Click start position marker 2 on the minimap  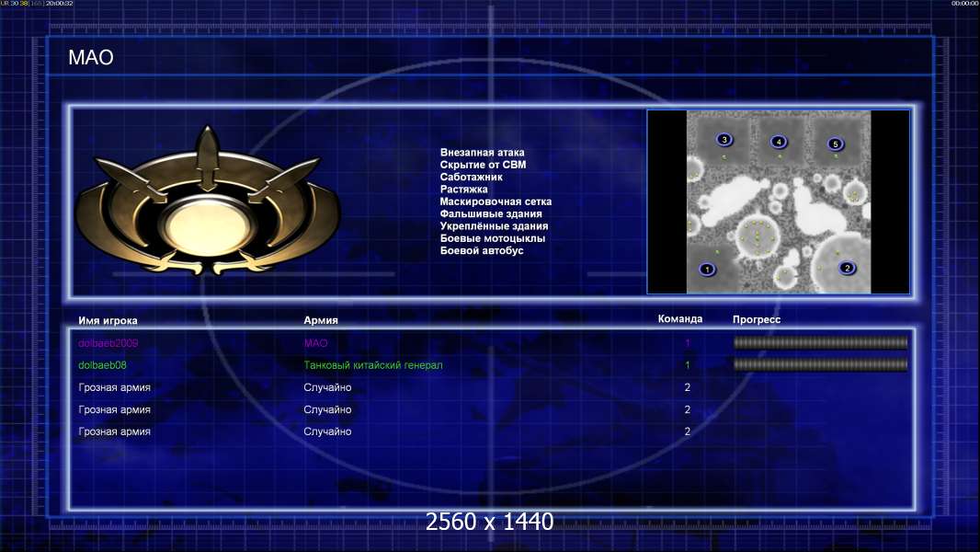pos(847,268)
